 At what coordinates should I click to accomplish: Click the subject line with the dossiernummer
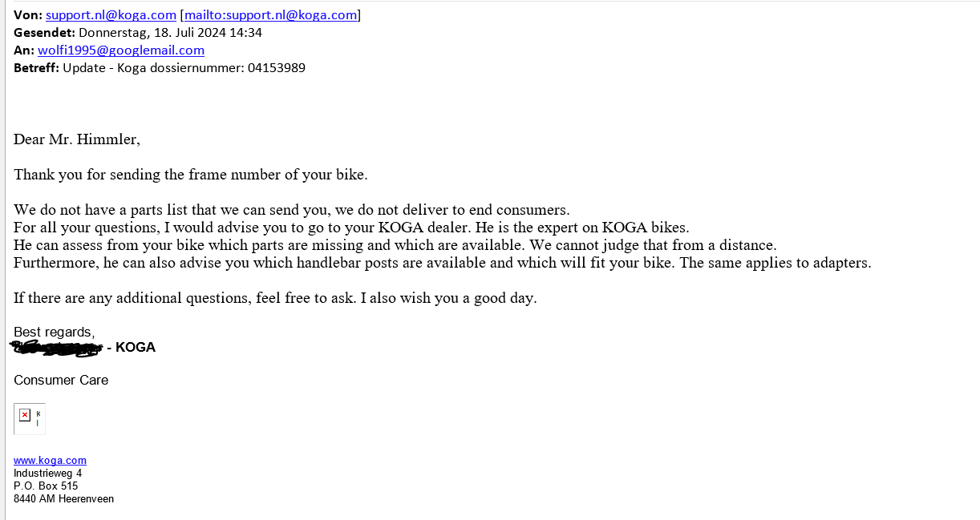pyautogui.click(x=184, y=68)
